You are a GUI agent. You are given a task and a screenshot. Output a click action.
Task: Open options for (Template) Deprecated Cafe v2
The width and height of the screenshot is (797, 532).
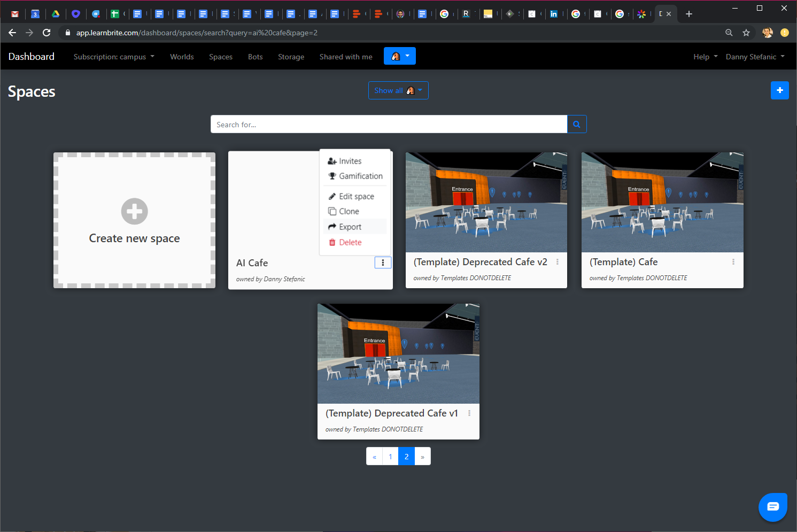pos(557,262)
